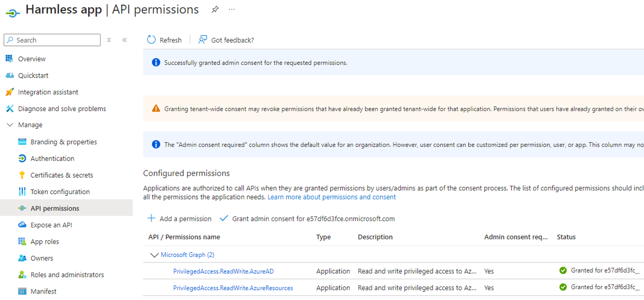The width and height of the screenshot is (644, 300).
Task: Click the Integration assistant rocket icon
Action: pyautogui.click(x=10, y=92)
